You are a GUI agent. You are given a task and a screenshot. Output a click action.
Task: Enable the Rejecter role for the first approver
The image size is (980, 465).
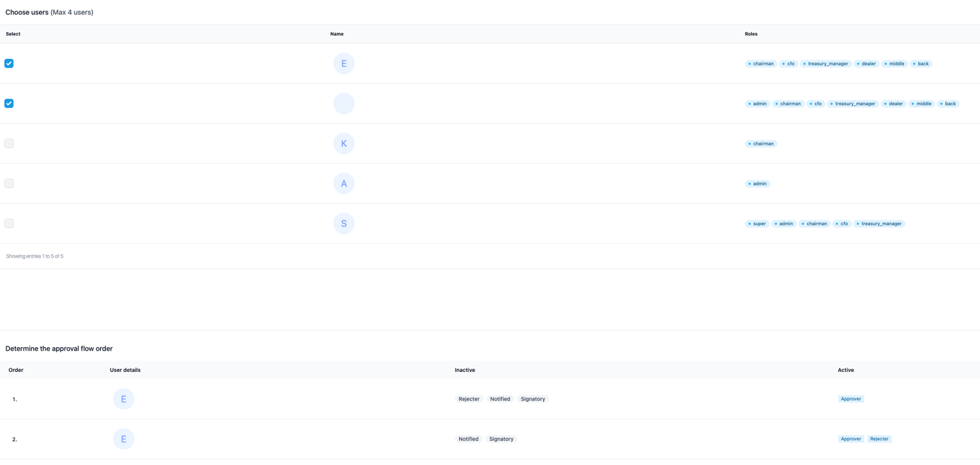coord(468,398)
